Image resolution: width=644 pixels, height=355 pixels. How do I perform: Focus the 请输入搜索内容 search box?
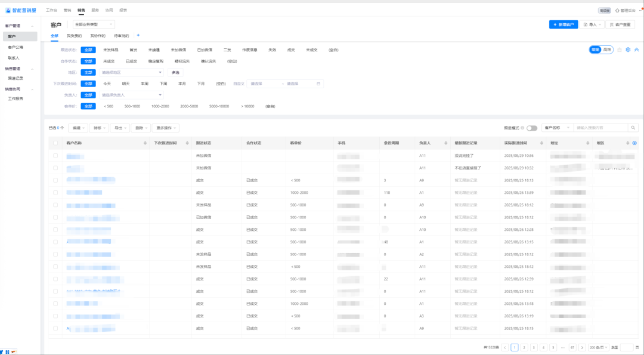point(601,128)
